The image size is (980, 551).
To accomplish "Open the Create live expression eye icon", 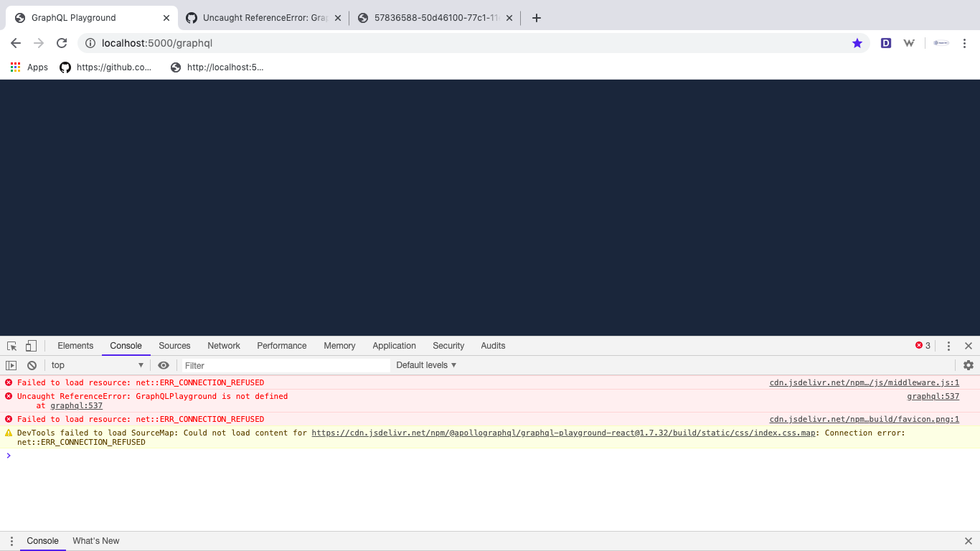I will (x=164, y=365).
